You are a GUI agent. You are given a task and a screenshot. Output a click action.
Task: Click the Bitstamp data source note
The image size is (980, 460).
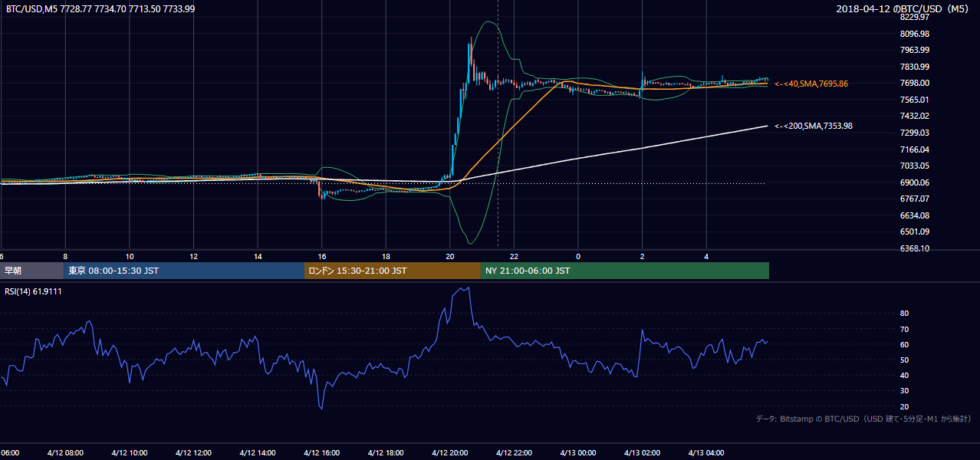click(863, 419)
